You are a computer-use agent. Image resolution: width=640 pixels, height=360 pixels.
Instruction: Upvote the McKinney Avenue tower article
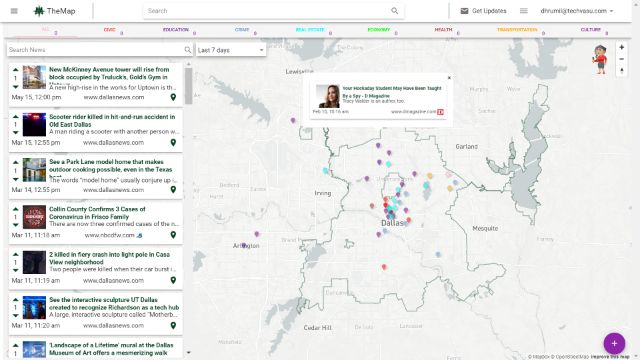16,69
